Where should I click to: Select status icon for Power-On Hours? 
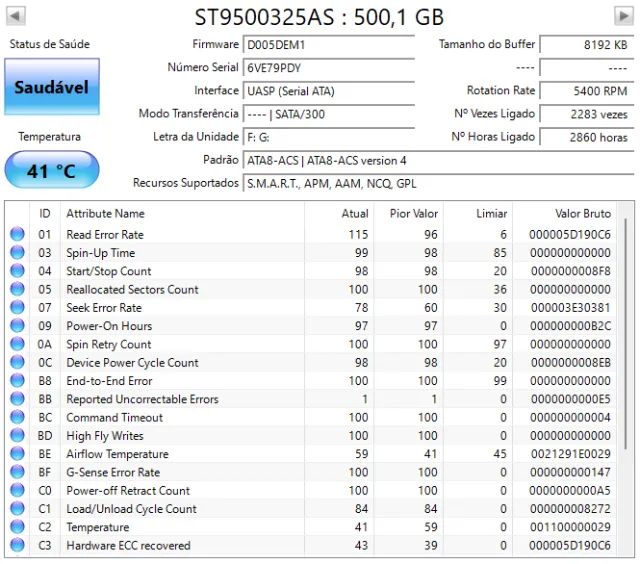pos(17,325)
